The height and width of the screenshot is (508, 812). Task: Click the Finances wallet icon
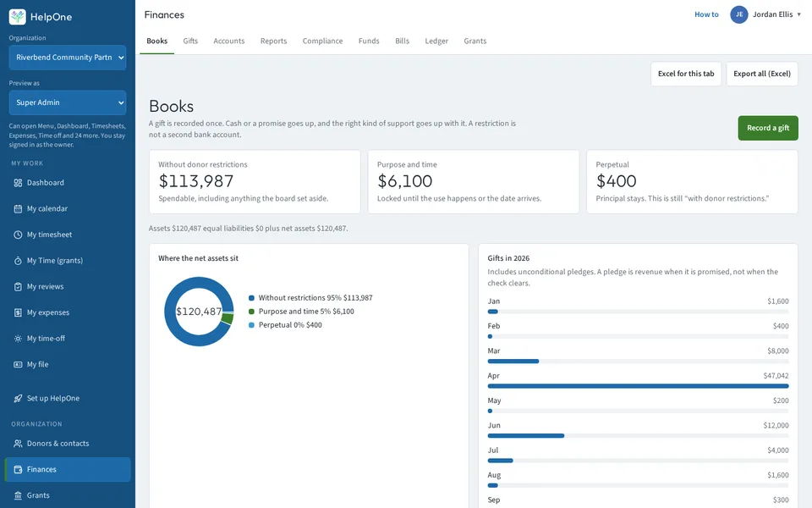18,470
